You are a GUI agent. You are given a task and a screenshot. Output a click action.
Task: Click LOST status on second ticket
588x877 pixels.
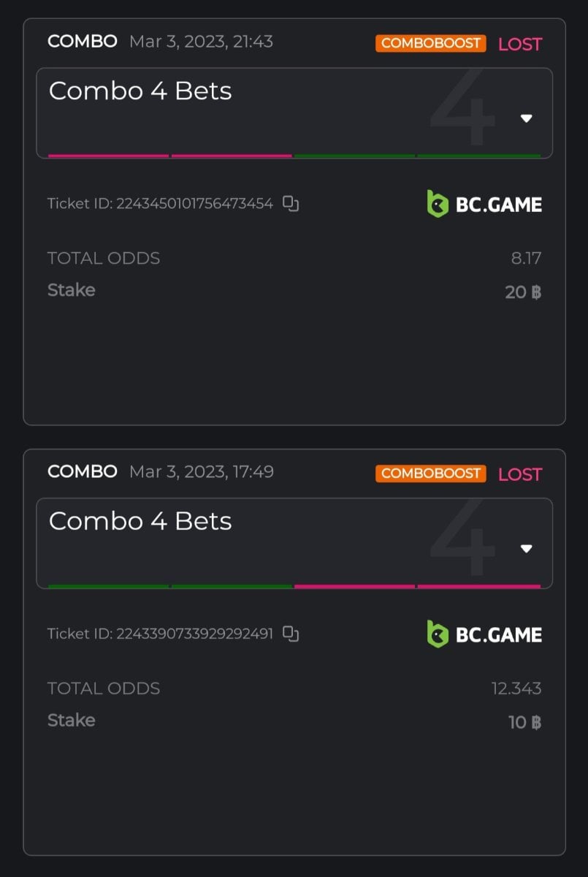point(520,474)
